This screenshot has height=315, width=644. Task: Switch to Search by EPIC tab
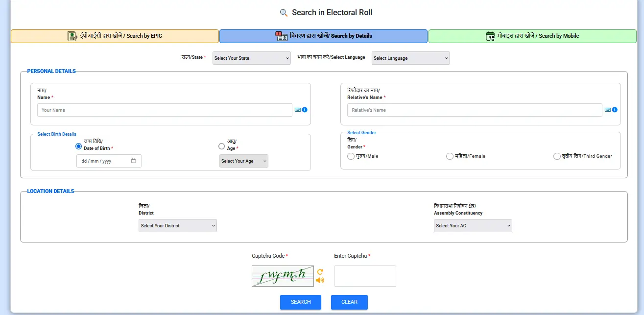(115, 36)
